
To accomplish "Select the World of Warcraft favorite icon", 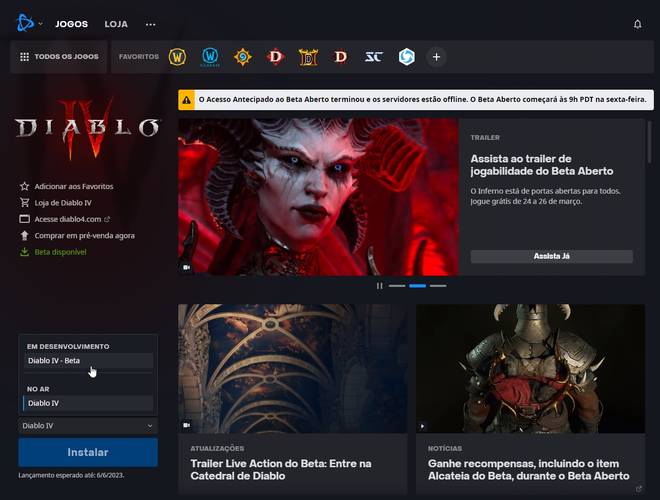I will point(177,57).
